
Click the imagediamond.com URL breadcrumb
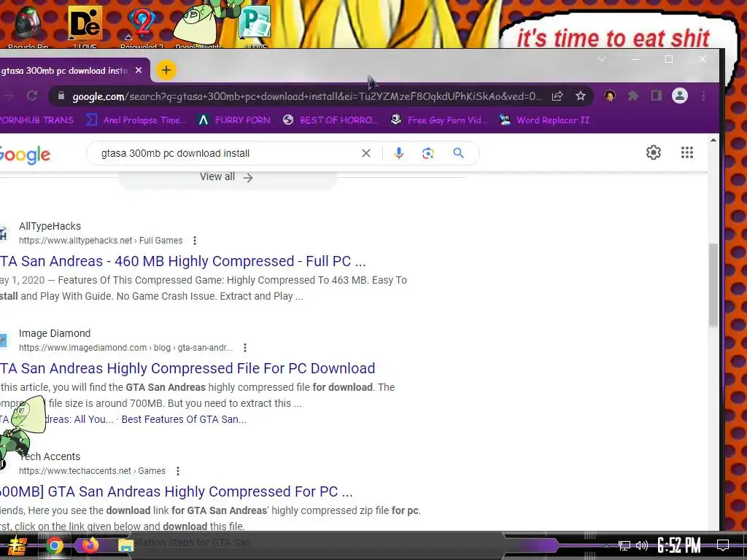click(x=125, y=348)
